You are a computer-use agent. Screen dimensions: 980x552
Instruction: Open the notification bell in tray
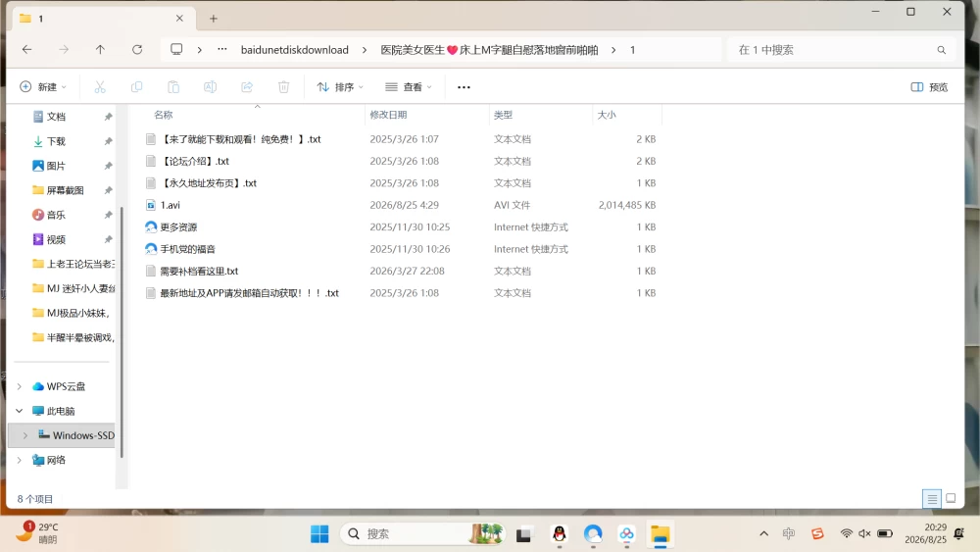click(959, 533)
